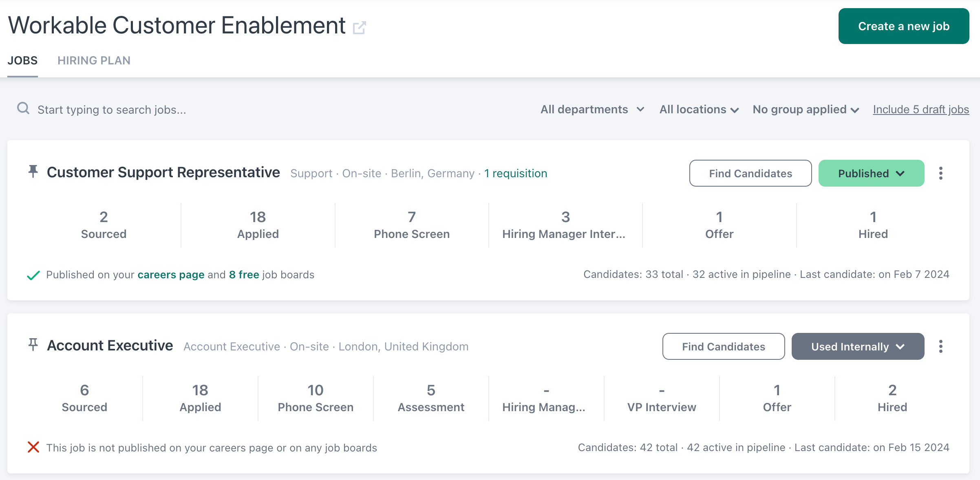
Task: Open the kebab menu for Customer Support Representative
Action: click(941, 173)
